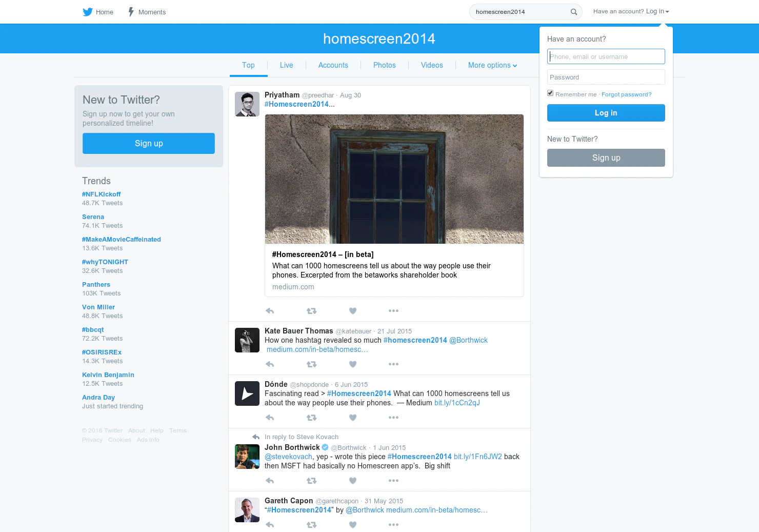
Task: Open the Kelvin Benjamin trend
Action: (x=108, y=375)
